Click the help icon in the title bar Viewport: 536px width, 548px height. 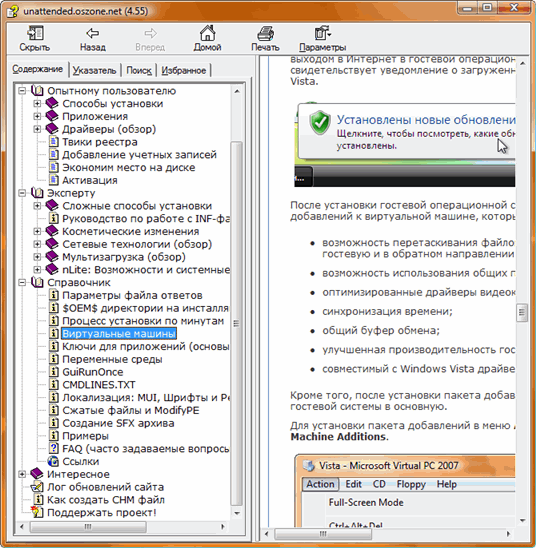pyautogui.click(x=13, y=11)
